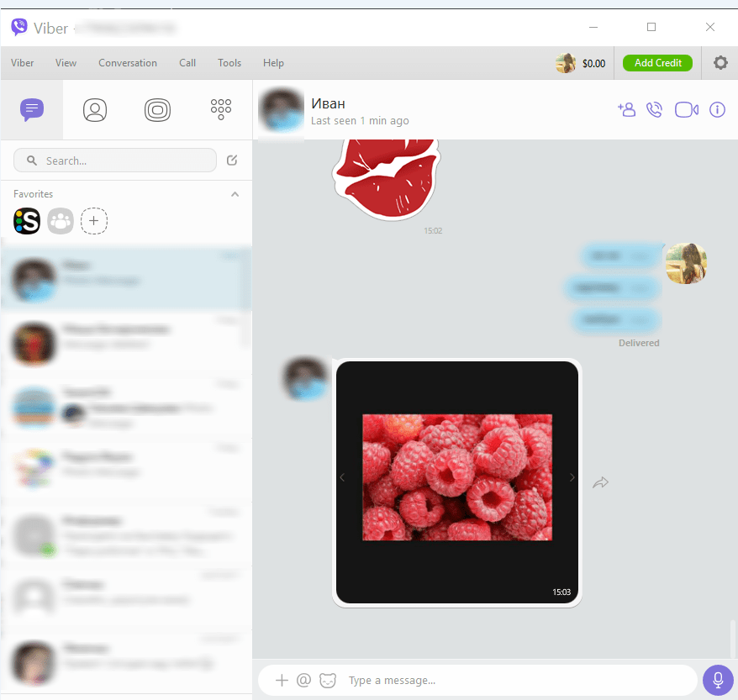Add a participant to the chat
This screenshot has width=738, height=700.
[x=626, y=109]
